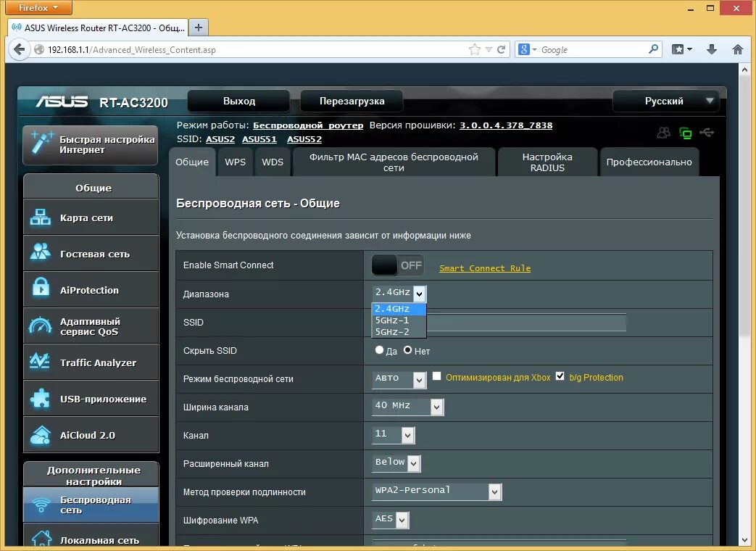This screenshot has height=551, width=756.
Task: Open Режим беспроводной сети Авто dropdown
Action: (399, 379)
